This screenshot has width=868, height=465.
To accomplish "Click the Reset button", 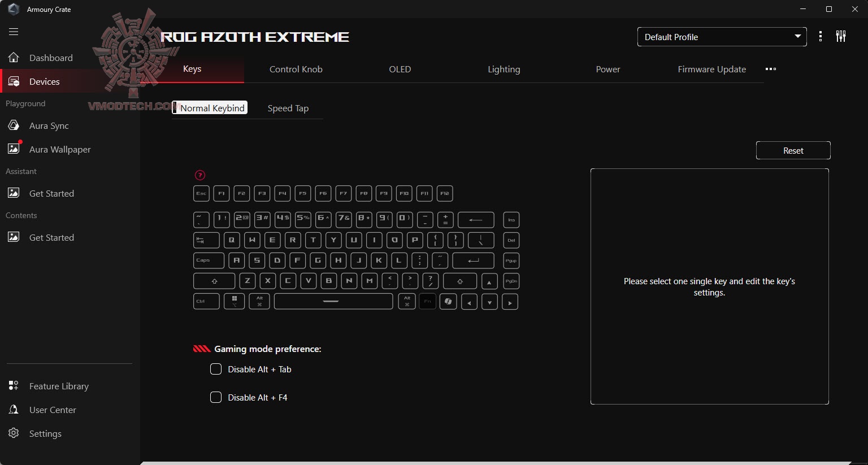I will (793, 150).
